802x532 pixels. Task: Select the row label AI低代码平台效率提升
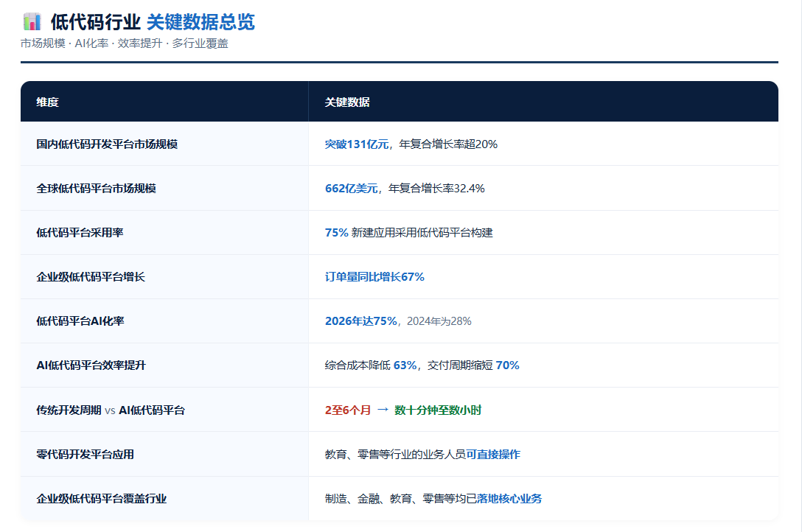(x=91, y=365)
